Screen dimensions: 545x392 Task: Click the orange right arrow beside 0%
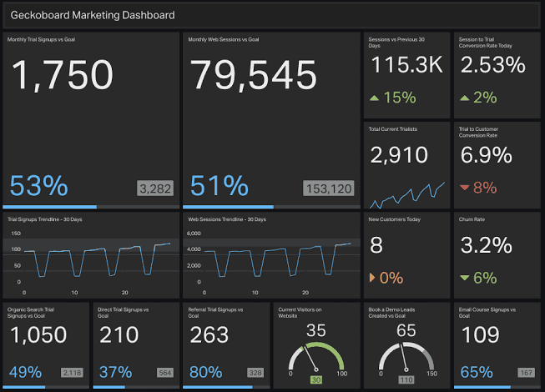pos(372,278)
